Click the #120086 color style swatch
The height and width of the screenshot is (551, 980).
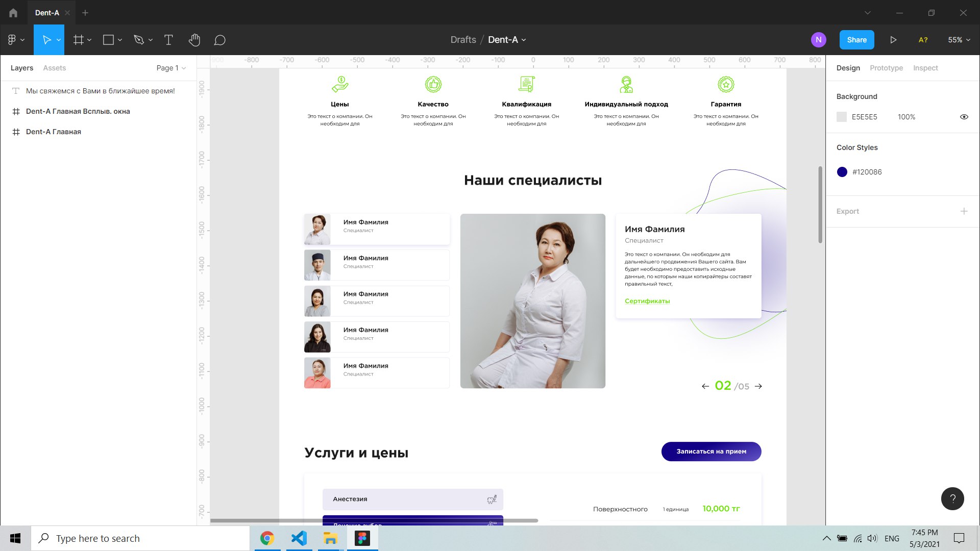click(x=842, y=172)
